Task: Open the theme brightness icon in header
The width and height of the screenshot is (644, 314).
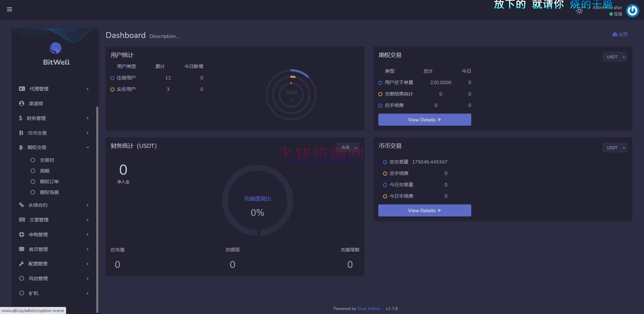Action: [579, 11]
